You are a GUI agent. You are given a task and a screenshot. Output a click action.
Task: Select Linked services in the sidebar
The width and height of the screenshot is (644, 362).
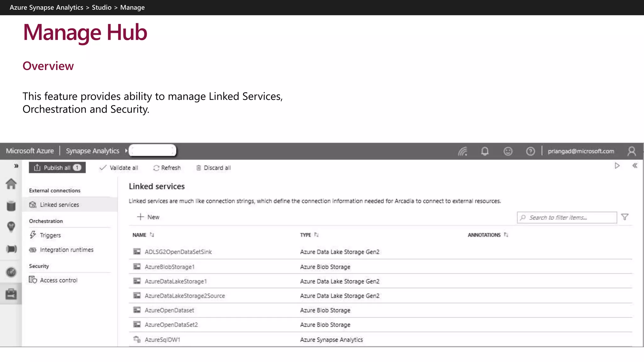[x=70, y=205]
